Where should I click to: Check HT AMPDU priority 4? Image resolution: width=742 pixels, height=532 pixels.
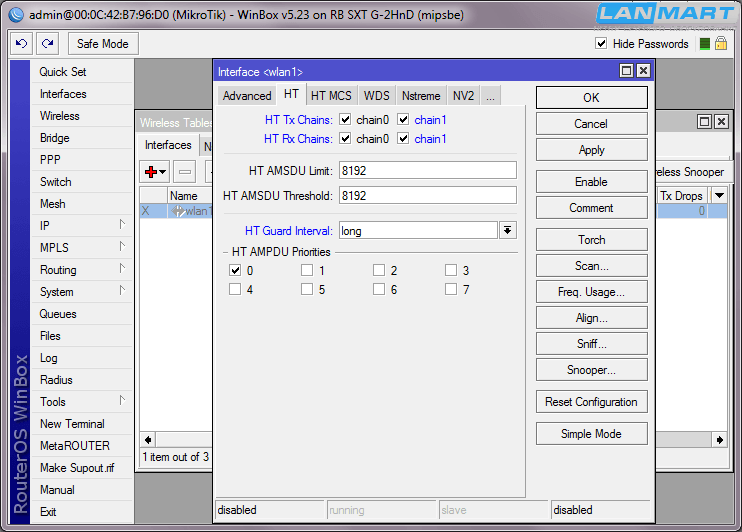235,289
